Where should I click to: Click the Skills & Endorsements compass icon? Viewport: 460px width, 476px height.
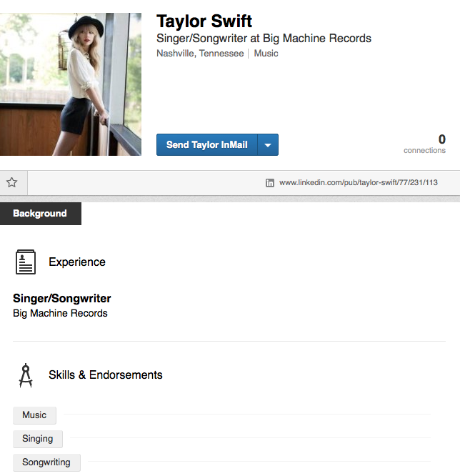(x=26, y=375)
